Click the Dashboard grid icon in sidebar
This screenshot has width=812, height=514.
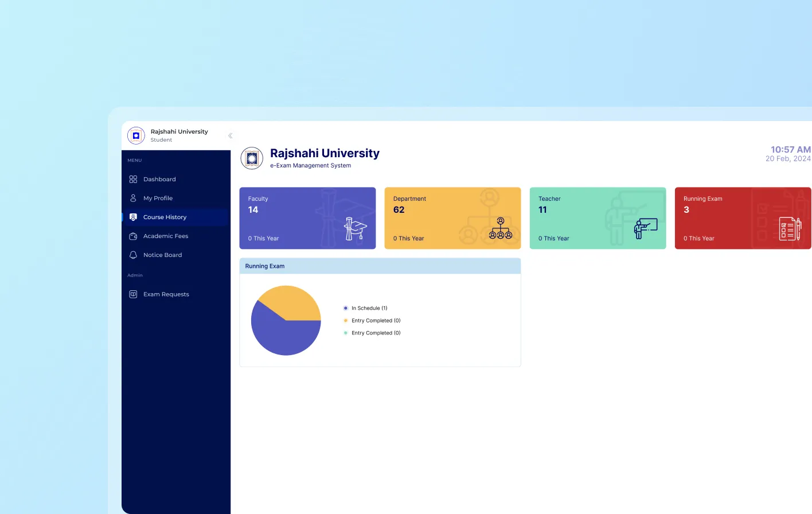[133, 180]
